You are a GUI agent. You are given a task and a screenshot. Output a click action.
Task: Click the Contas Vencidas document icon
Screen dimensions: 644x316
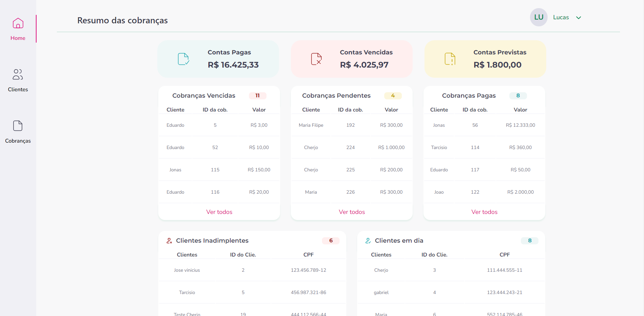[317, 59]
